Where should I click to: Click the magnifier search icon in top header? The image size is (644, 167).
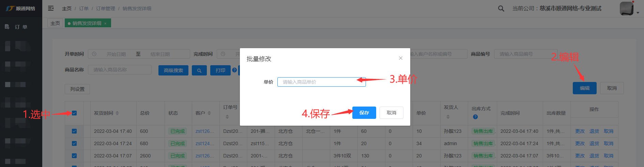501,9
